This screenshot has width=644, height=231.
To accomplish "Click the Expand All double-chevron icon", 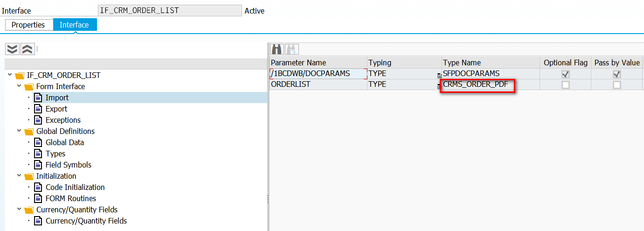I will (x=13, y=49).
